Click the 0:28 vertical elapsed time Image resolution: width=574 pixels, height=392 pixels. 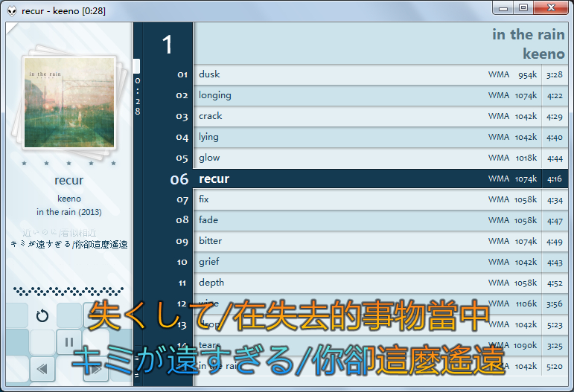(x=138, y=96)
